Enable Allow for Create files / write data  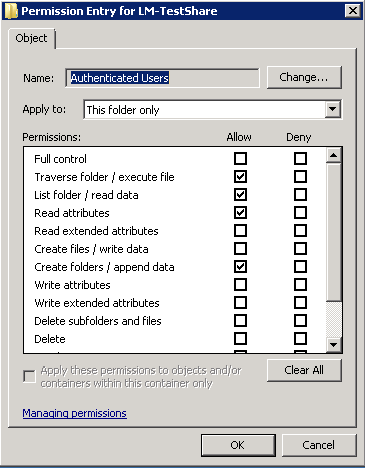(240, 248)
